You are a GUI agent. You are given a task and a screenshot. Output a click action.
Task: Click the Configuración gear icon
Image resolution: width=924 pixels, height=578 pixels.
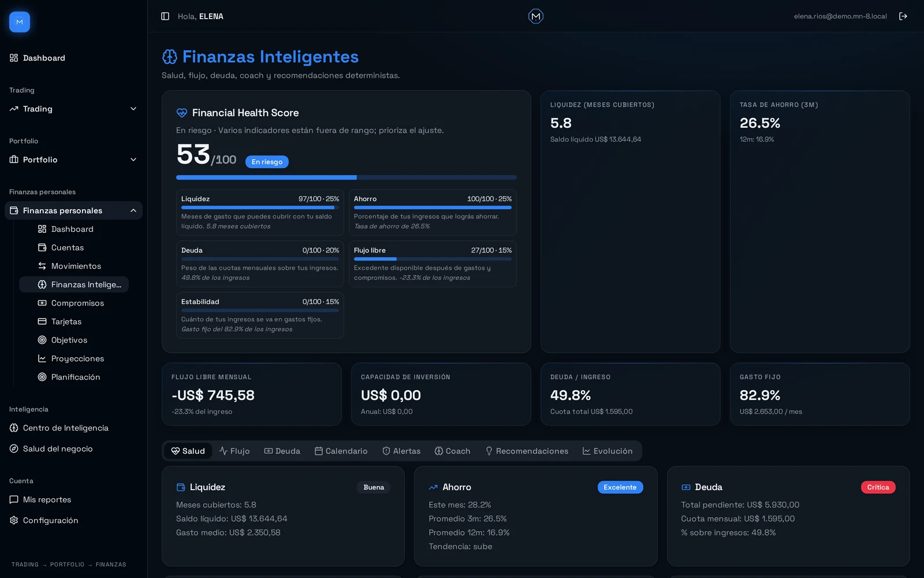[x=14, y=520]
